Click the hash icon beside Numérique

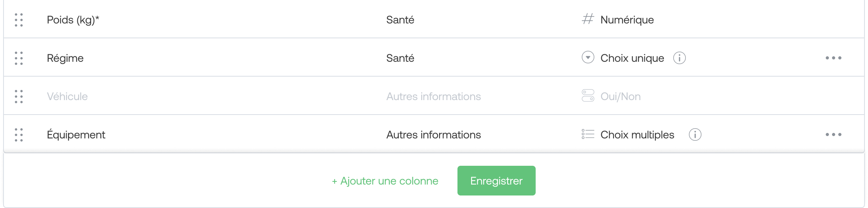coord(588,19)
